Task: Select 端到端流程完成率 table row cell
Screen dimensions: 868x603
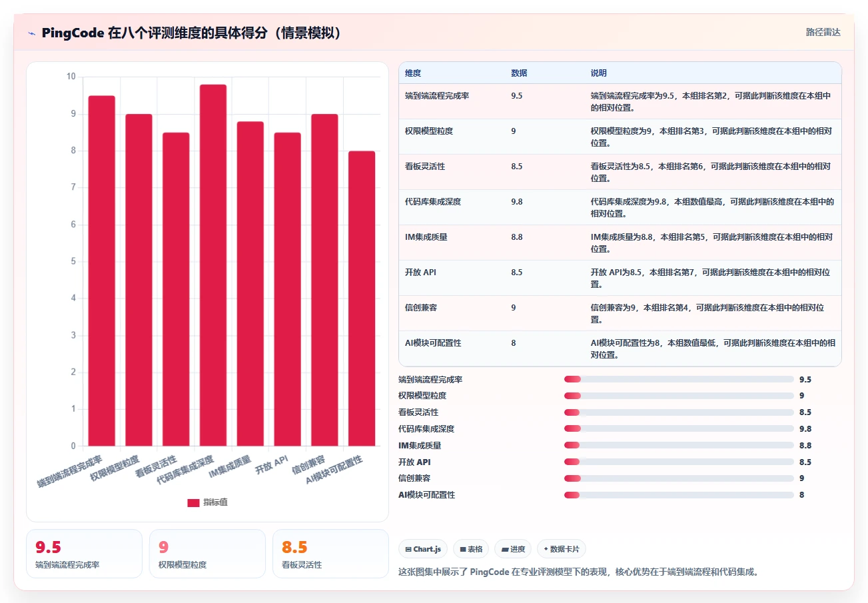Action: pyautogui.click(x=437, y=96)
